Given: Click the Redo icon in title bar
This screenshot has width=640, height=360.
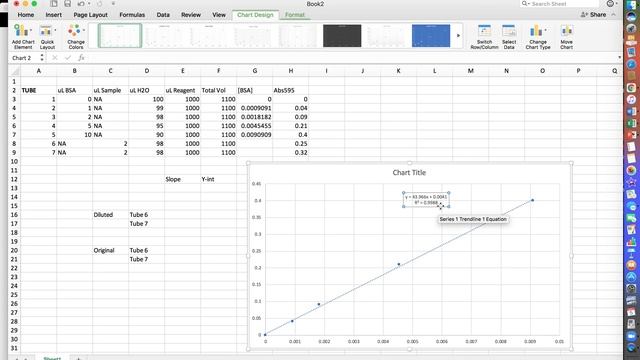Looking at the screenshot, I should tap(99, 4).
